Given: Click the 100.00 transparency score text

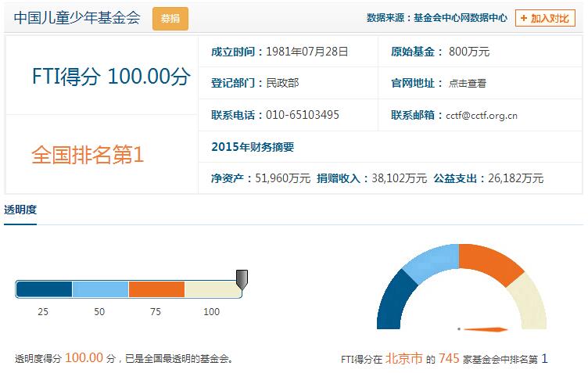Looking at the screenshot, I should (84, 357).
